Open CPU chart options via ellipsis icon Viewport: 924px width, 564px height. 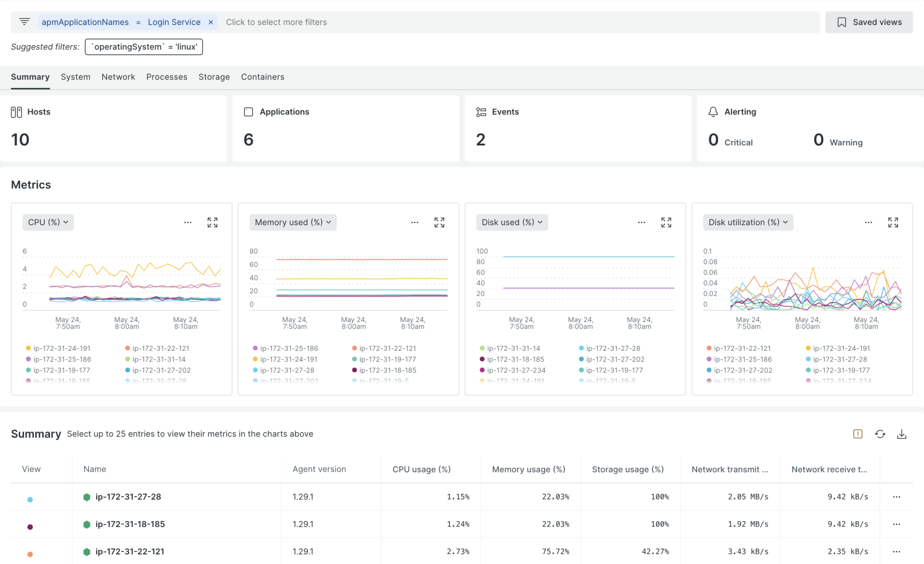click(188, 222)
